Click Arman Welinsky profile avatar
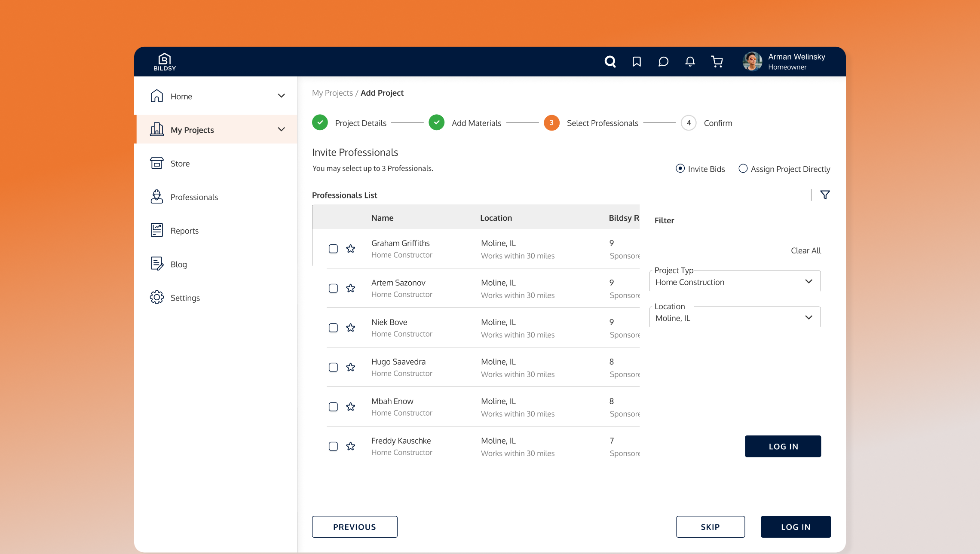This screenshot has height=554, width=980. 752,62
